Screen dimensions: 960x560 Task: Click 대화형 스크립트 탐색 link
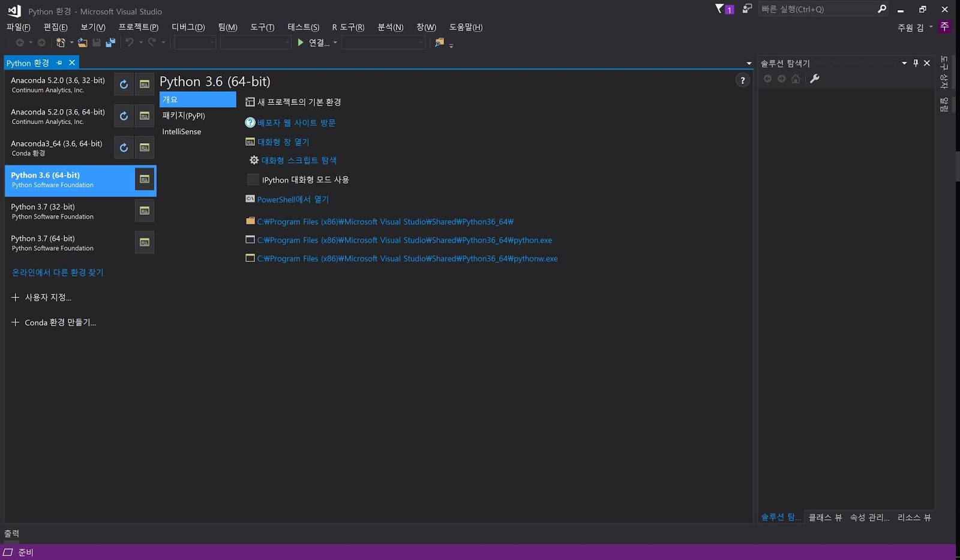click(x=299, y=161)
